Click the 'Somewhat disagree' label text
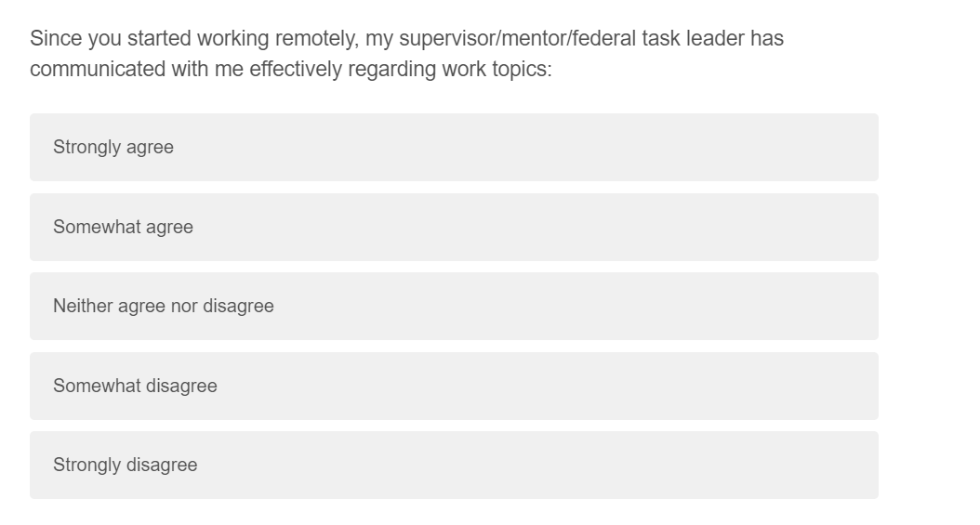Screen dimensions: 980x525 [x=135, y=386]
